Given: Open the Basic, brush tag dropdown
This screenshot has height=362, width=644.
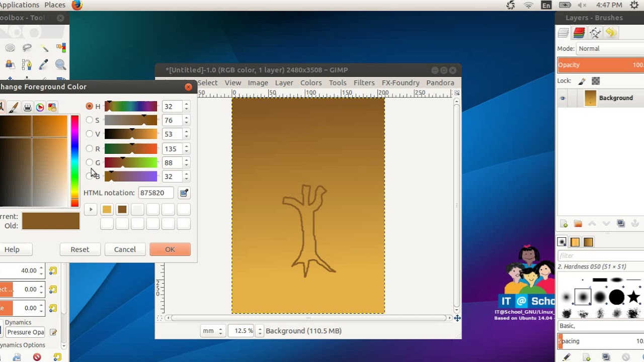Looking at the screenshot, I should pyautogui.click(x=601, y=326).
